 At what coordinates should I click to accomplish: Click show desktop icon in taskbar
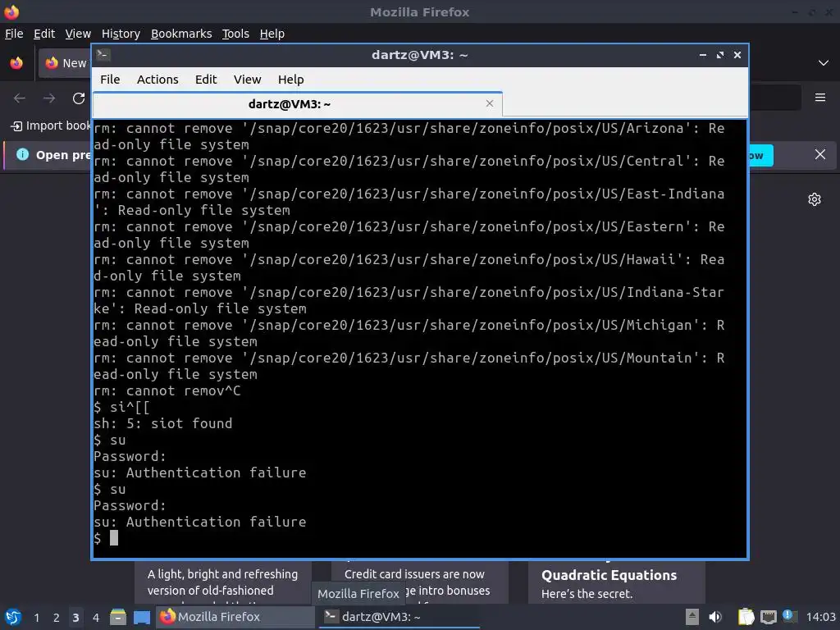pyautogui.click(x=142, y=617)
